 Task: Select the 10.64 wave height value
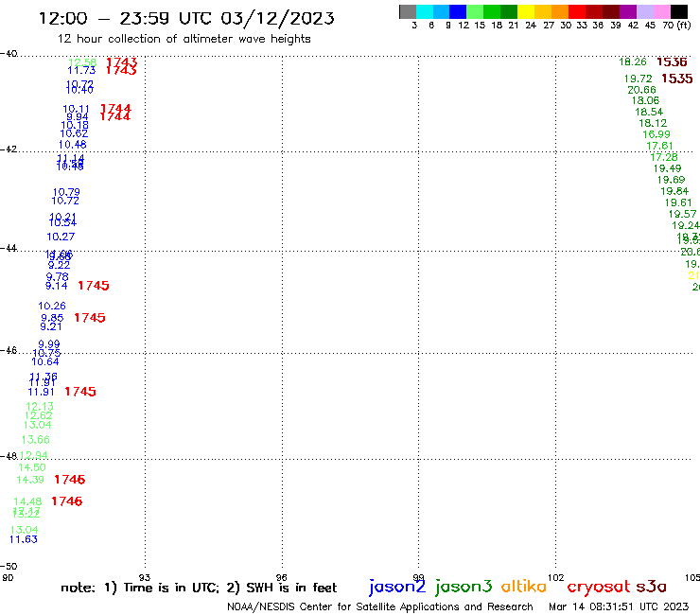pos(45,361)
